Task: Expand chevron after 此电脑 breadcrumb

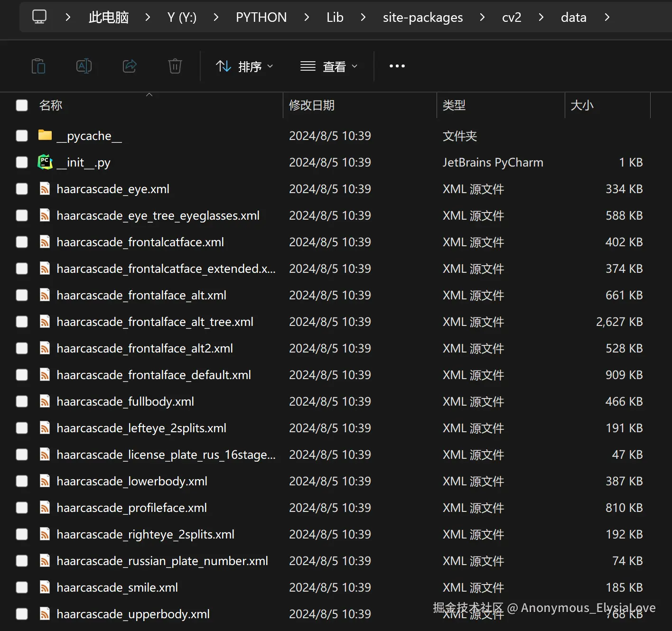Action: [148, 17]
